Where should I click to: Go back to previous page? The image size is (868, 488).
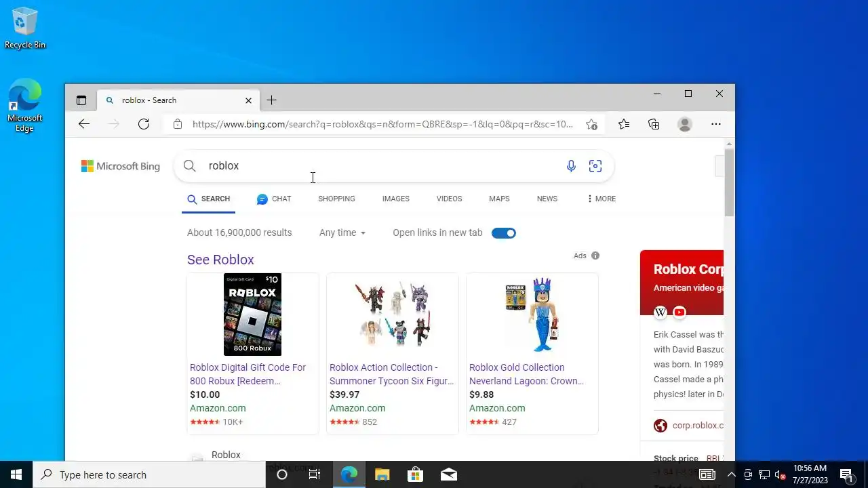(x=84, y=124)
